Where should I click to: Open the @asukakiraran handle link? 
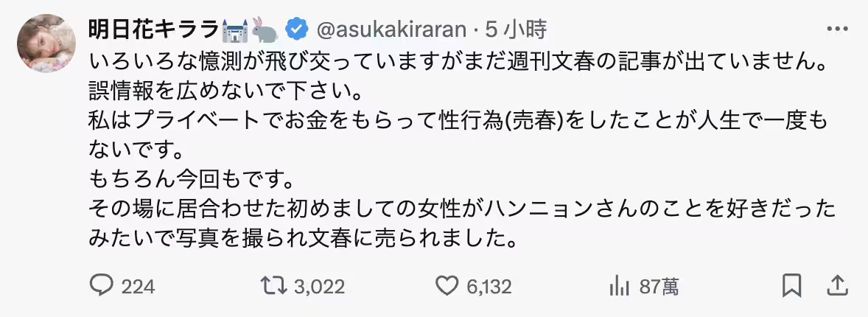(391, 30)
